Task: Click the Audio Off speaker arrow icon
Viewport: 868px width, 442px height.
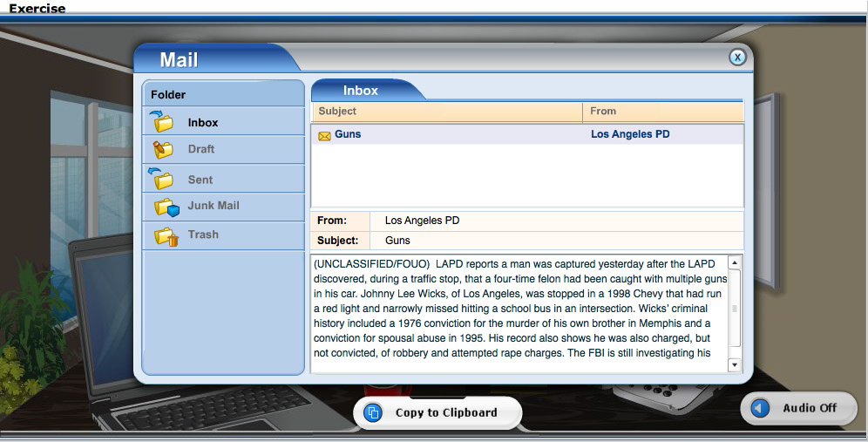Action: point(760,408)
